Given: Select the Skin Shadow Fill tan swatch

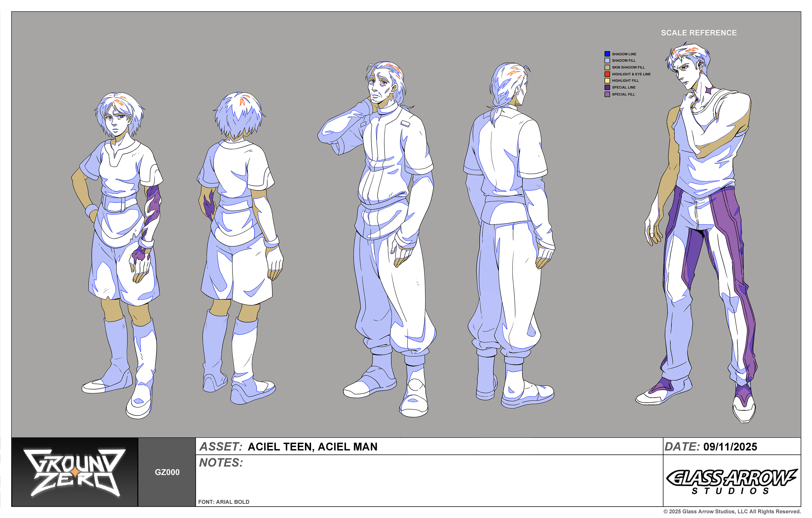Looking at the screenshot, I should point(607,67).
